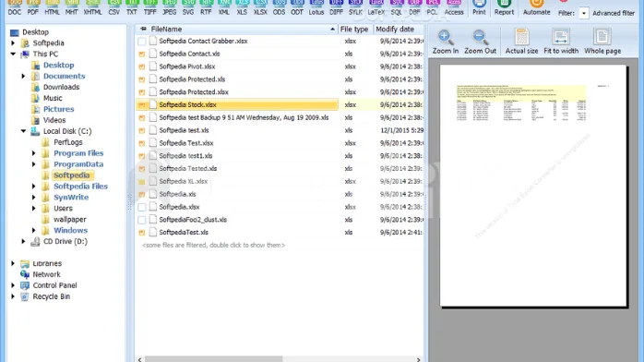Pick JPEG conversion format

[169, 7]
